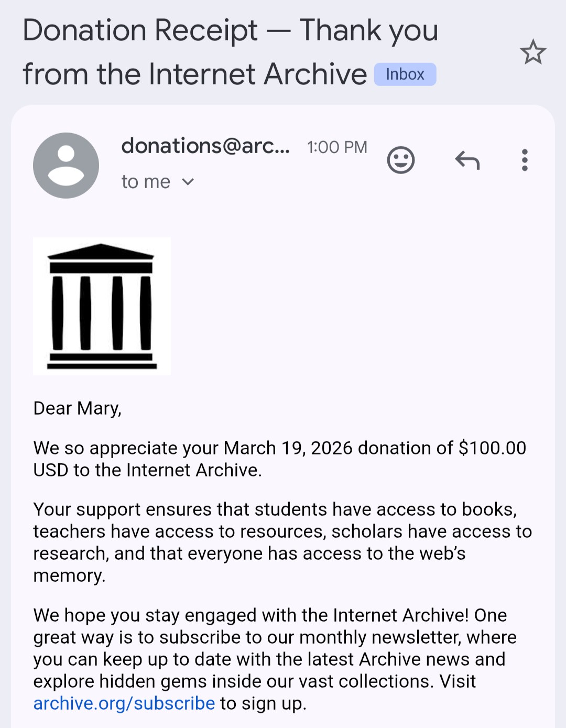The image size is (566, 728).
Task: Tap the Inbox label chip
Action: coord(405,74)
